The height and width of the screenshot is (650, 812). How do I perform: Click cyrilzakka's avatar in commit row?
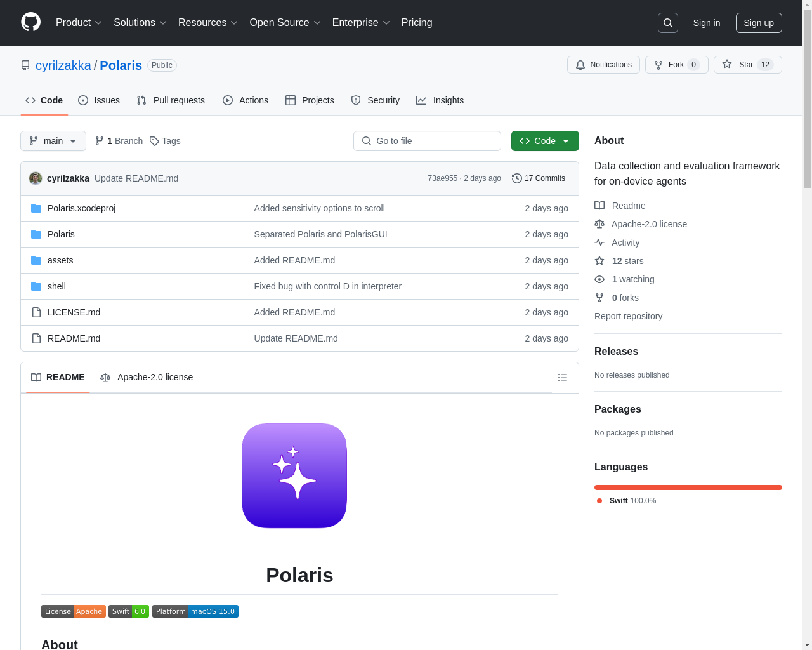pos(36,178)
